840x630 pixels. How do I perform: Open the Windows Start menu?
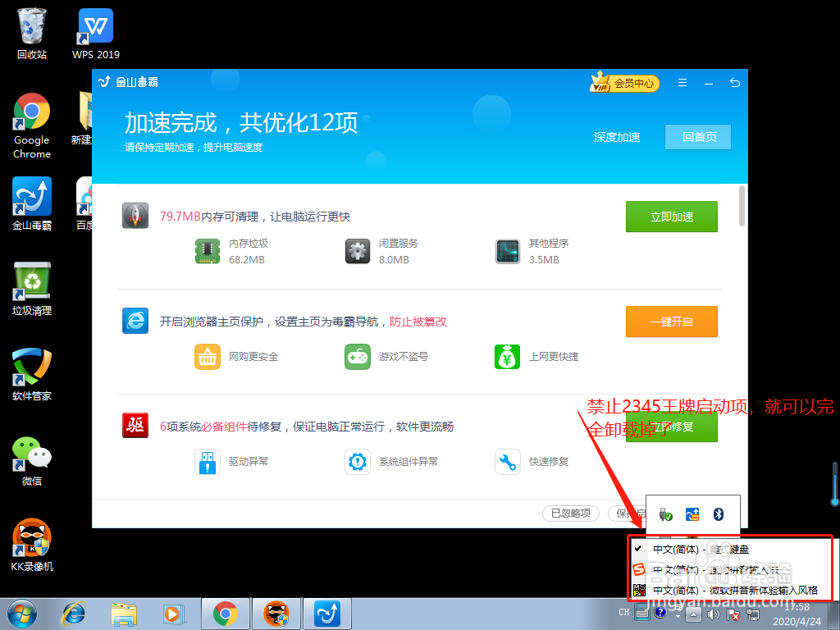22,614
